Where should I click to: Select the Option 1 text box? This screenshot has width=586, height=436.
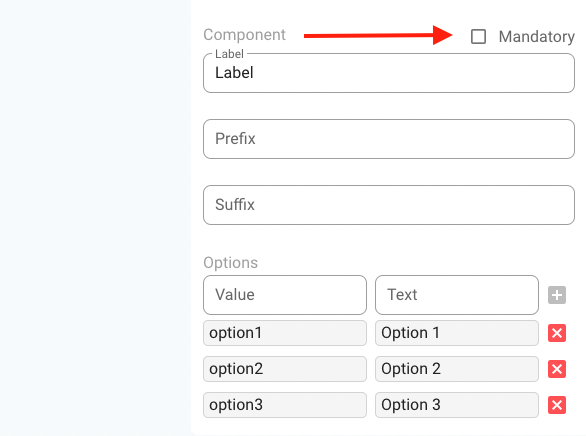tap(457, 333)
